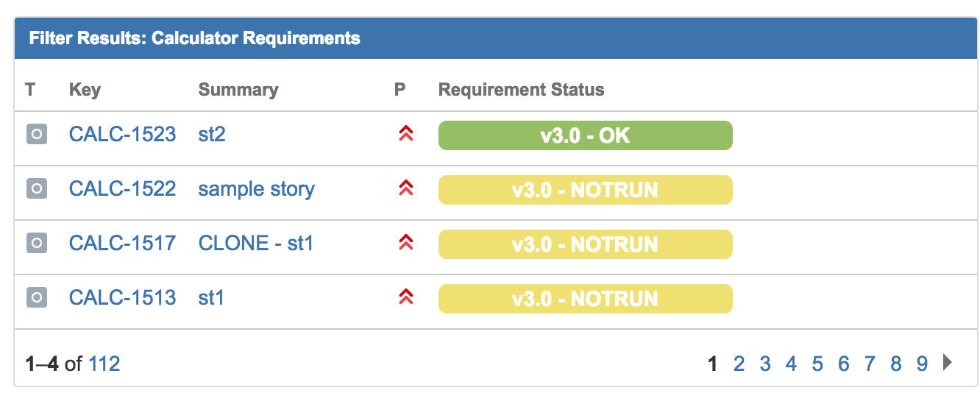
Task: Click the 112 total issues link
Action: coord(104,364)
